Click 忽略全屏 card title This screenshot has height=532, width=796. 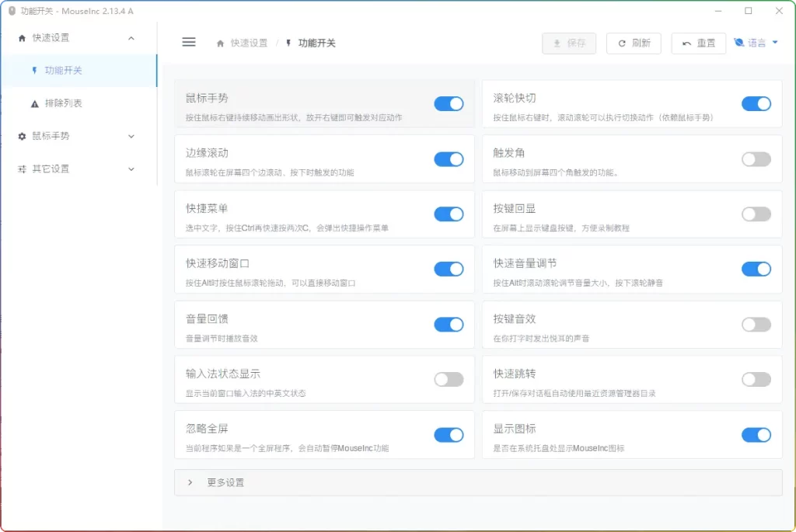207,429
